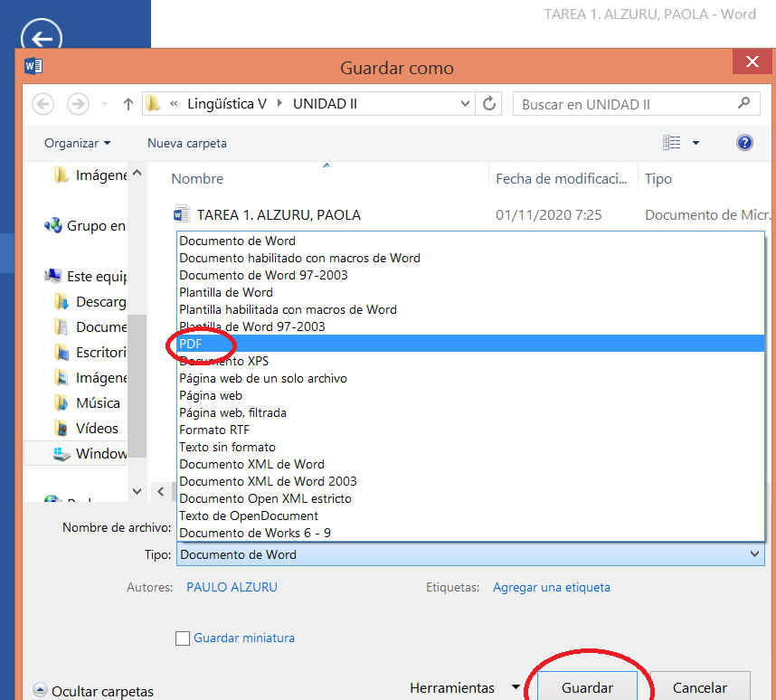Screen dimensions: 776x700
Task: Expand the Organizar menu
Action: pyautogui.click(x=77, y=142)
